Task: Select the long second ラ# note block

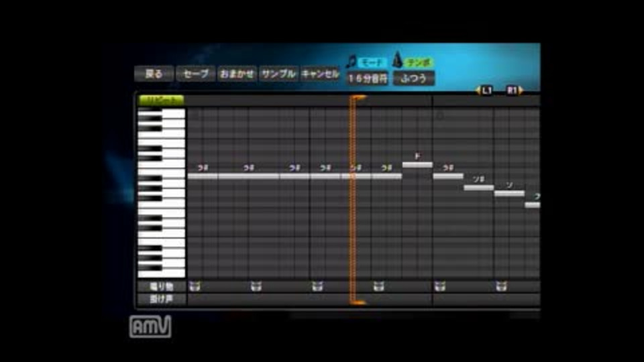Action: tap(249, 176)
